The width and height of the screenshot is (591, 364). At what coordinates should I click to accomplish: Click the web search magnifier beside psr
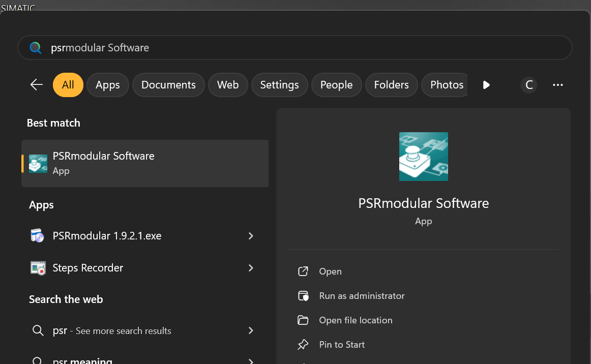tap(38, 330)
